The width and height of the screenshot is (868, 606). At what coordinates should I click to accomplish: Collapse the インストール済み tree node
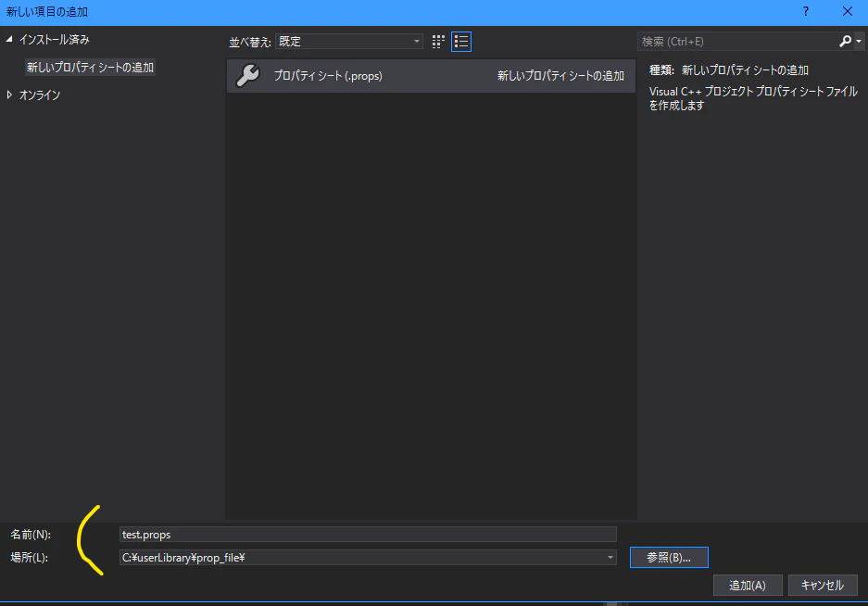9,39
